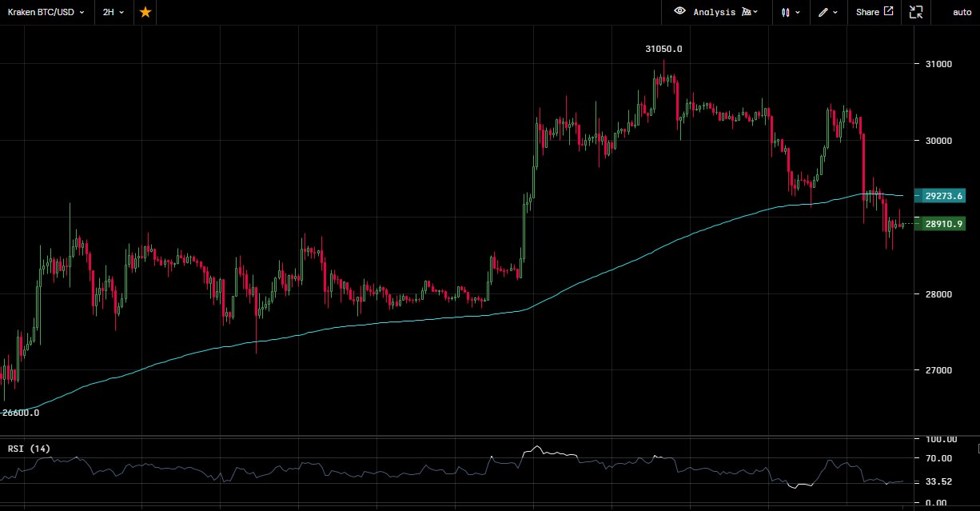Click the fullscreen collapse arrows icon
This screenshot has height=511, width=980.
pos(916,12)
